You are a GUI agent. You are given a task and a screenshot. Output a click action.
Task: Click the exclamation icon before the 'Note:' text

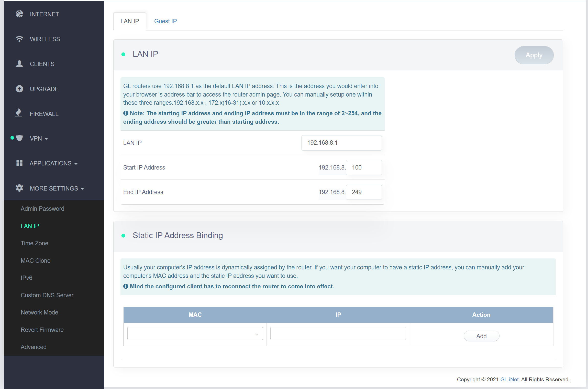[126, 113]
